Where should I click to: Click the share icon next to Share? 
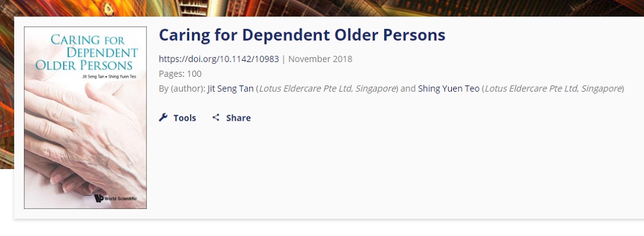tap(216, 118)
